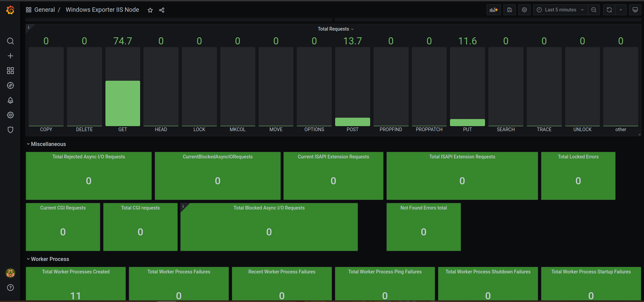Add a new panel to dashboard

[494, 10]
